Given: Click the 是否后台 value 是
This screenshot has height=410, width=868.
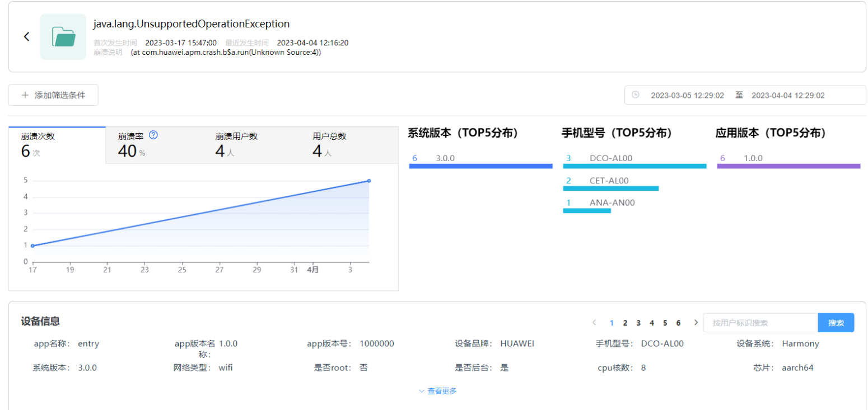Looking at the screenshot, I should (x=504, y=368).
